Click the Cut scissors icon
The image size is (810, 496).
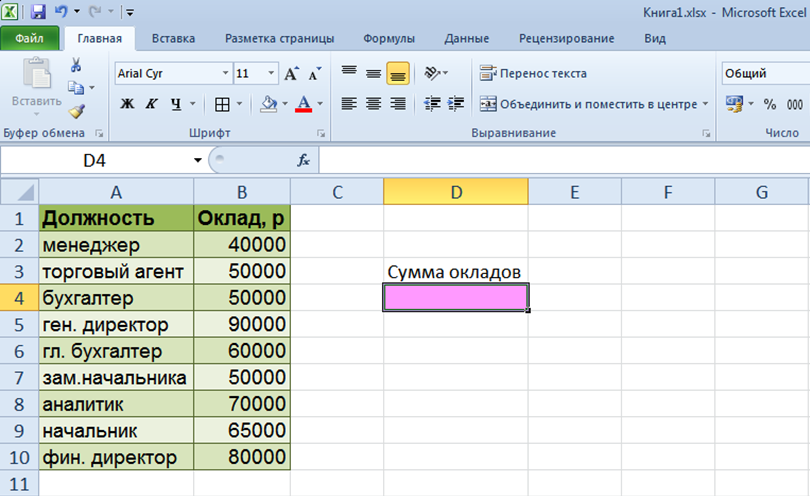coord(75,65)
